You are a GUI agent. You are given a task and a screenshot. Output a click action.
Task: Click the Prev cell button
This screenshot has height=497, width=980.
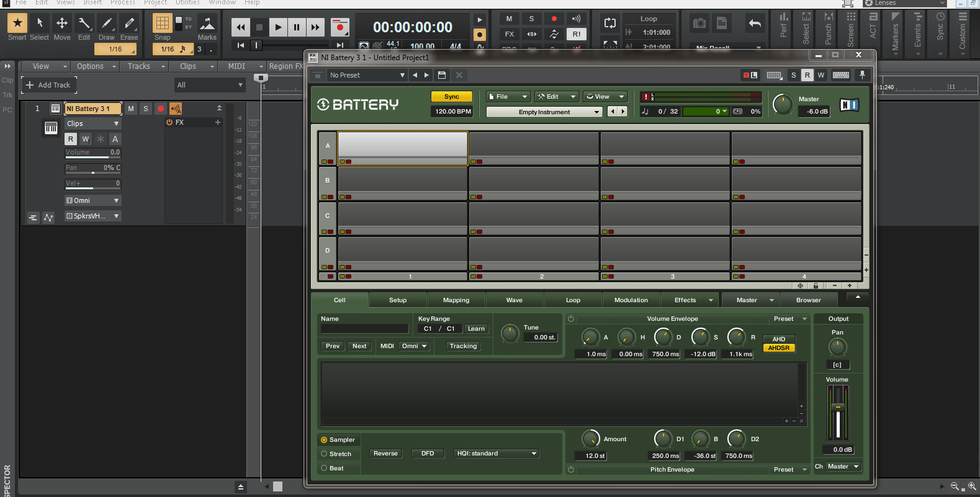(x=333, y=346)
